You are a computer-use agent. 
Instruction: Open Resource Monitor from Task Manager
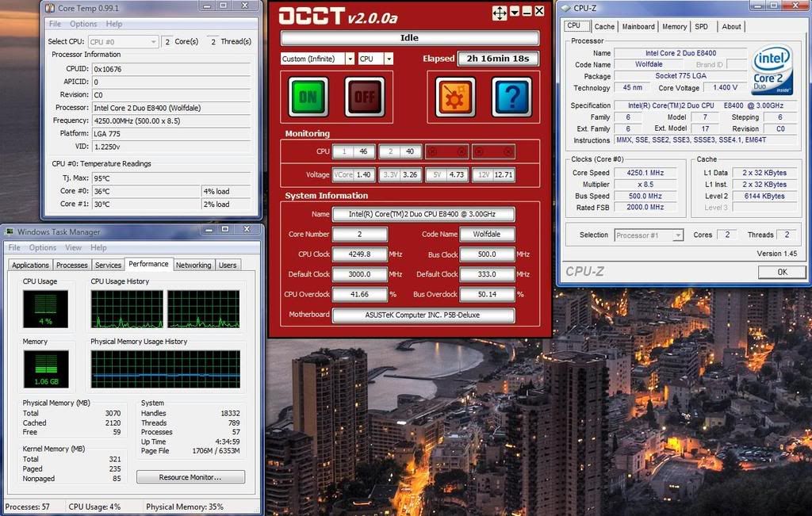(190, 477)
